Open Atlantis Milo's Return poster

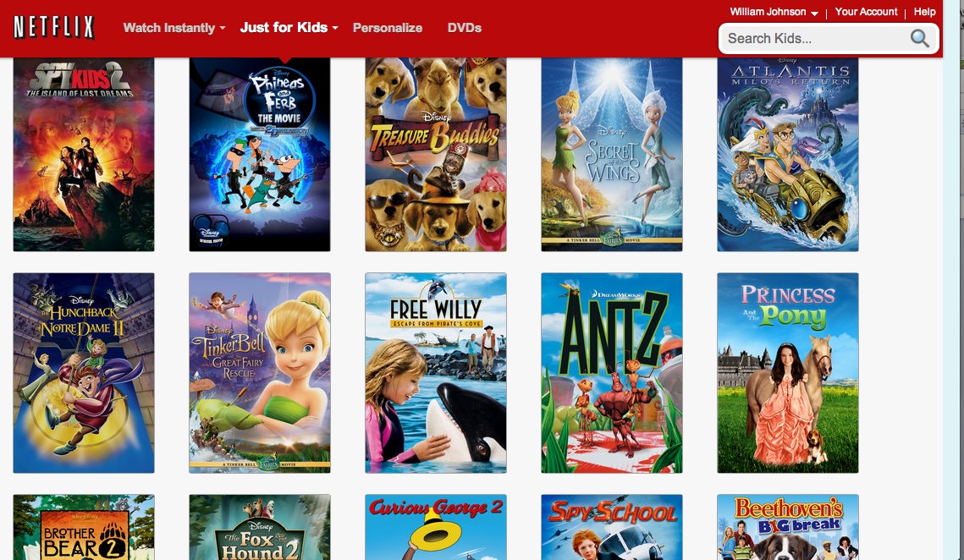pyautogui.click(x=788, y=154)
